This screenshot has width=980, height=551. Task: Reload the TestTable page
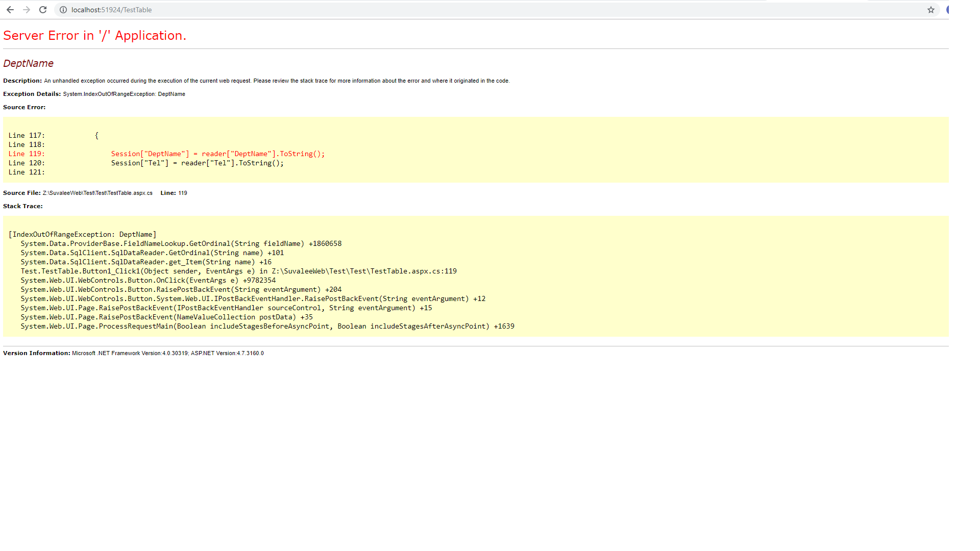pyautogui.click(x=43, y=10)
